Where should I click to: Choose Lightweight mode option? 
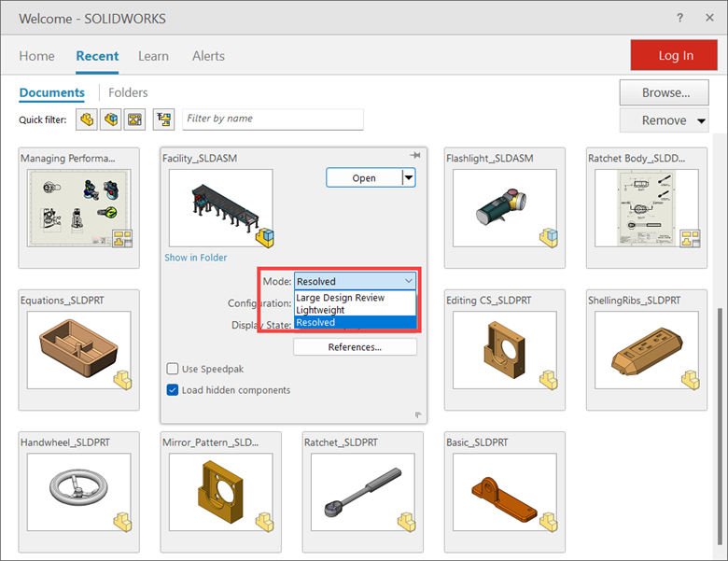click(x=356, y=310)
